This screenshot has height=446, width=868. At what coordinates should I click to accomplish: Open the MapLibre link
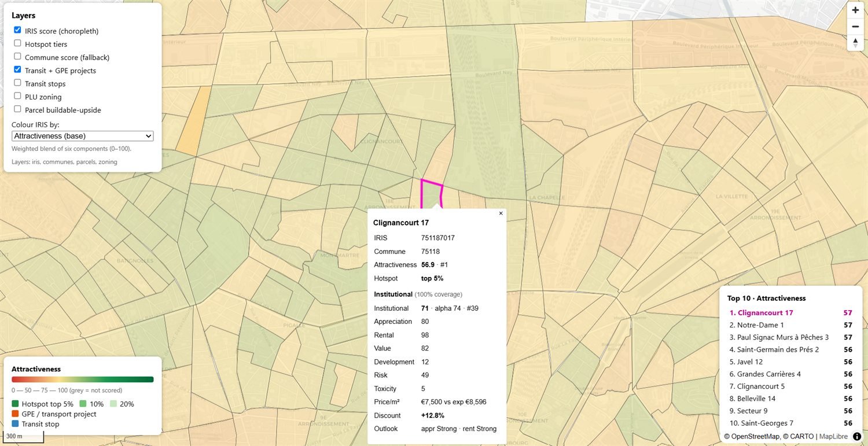tap(833, 436)
